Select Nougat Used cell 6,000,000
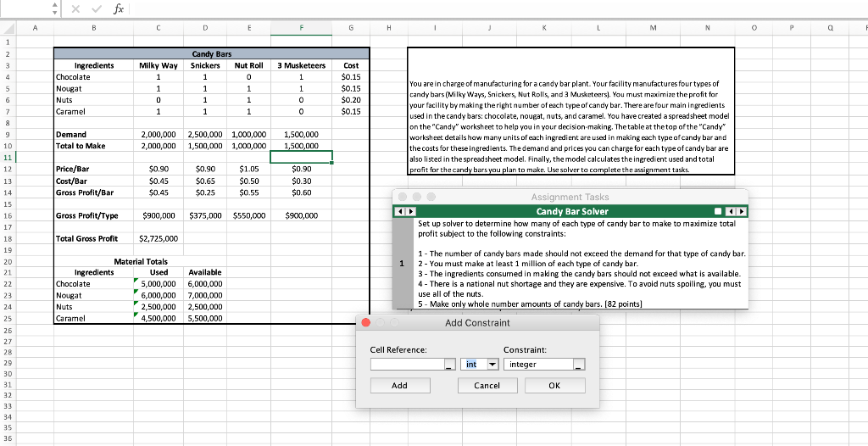Viewport: 868px width, 446px height. tap(159, 295)
